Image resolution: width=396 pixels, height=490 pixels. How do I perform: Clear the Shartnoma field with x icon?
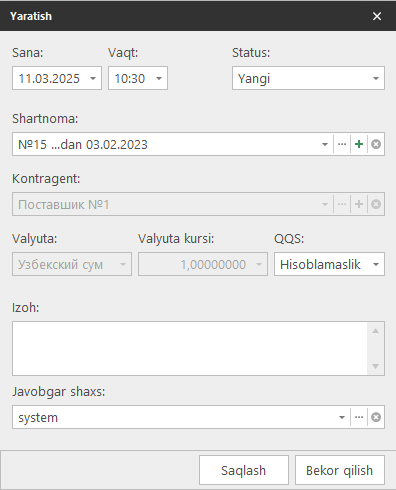[376, 144]
